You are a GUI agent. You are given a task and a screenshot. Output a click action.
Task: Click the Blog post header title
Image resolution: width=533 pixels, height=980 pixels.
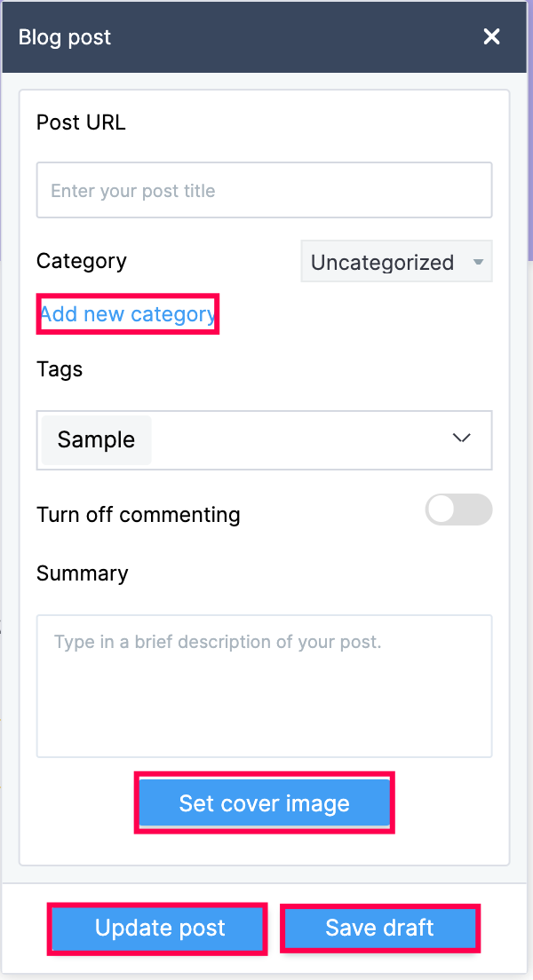pyautogui.click(x=65, y=37)
